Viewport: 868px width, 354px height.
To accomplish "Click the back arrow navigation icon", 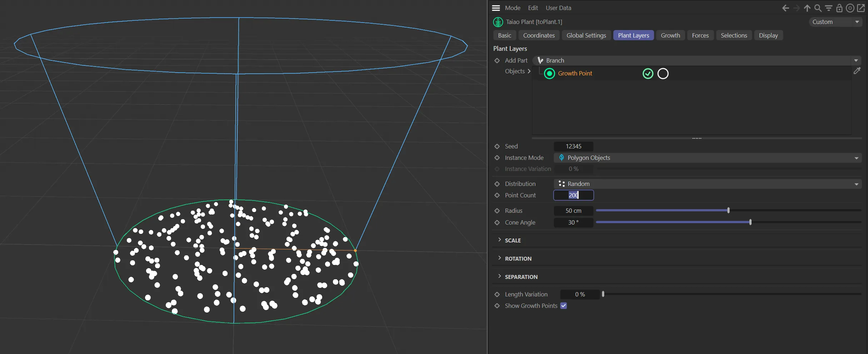I will (785, 8).
